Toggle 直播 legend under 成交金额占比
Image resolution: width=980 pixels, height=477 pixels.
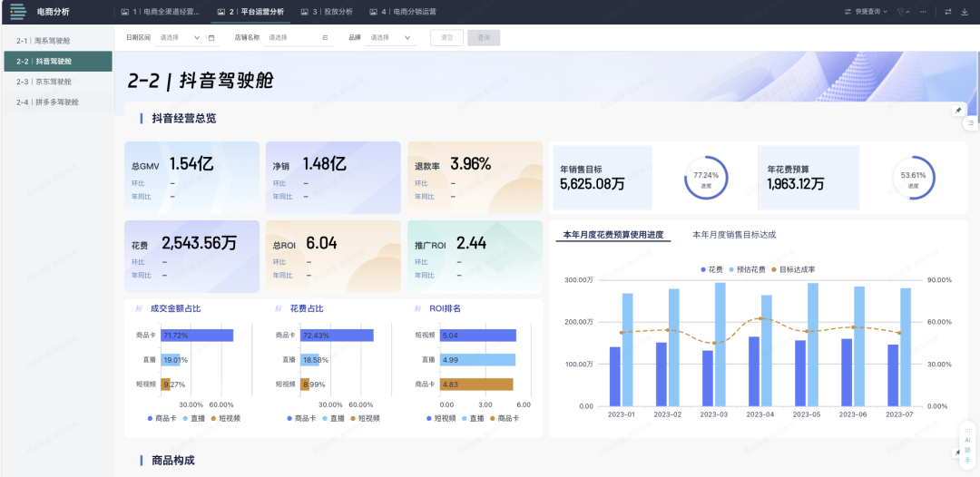pos(195,418)
